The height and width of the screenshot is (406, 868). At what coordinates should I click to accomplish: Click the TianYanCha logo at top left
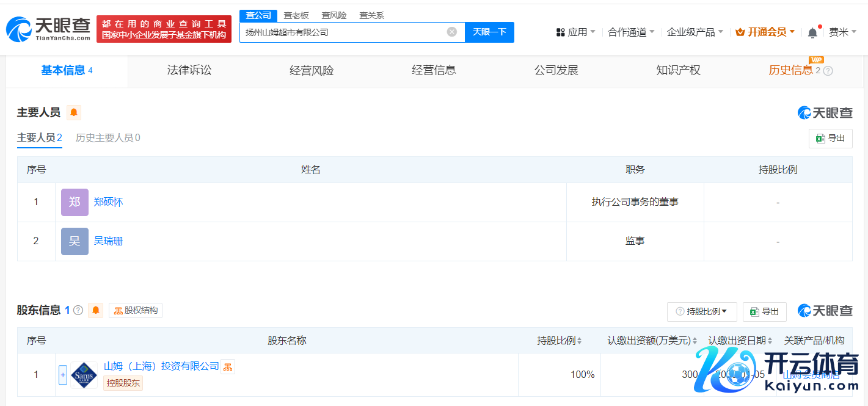click(x=48, y=29)
